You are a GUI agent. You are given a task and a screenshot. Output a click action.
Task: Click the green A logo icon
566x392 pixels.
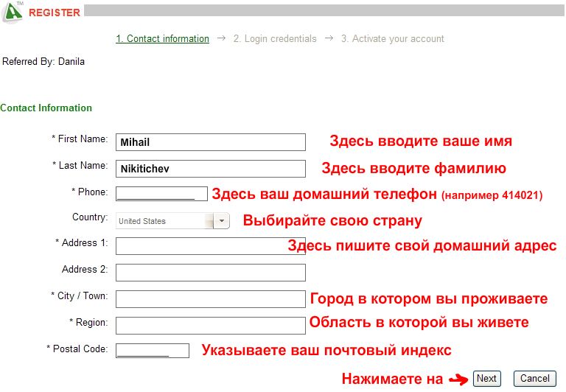[x=13, y=12]
